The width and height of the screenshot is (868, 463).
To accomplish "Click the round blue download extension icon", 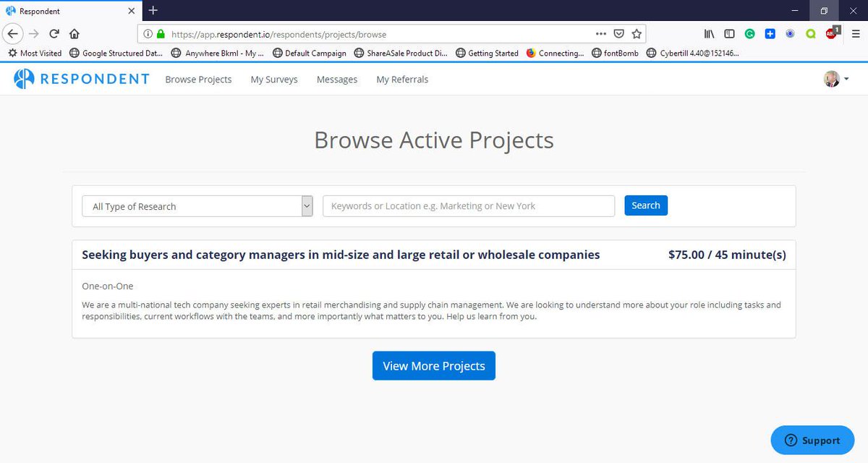I will (791, 33).
